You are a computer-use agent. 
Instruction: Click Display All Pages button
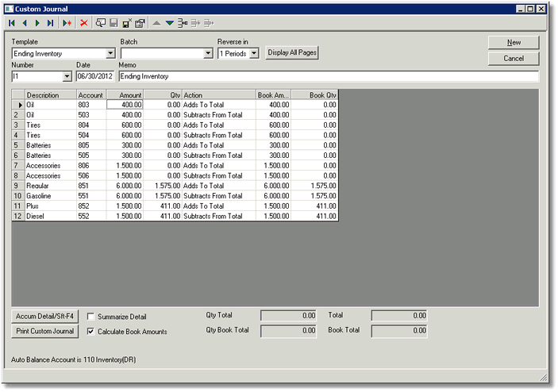(292, 52)
